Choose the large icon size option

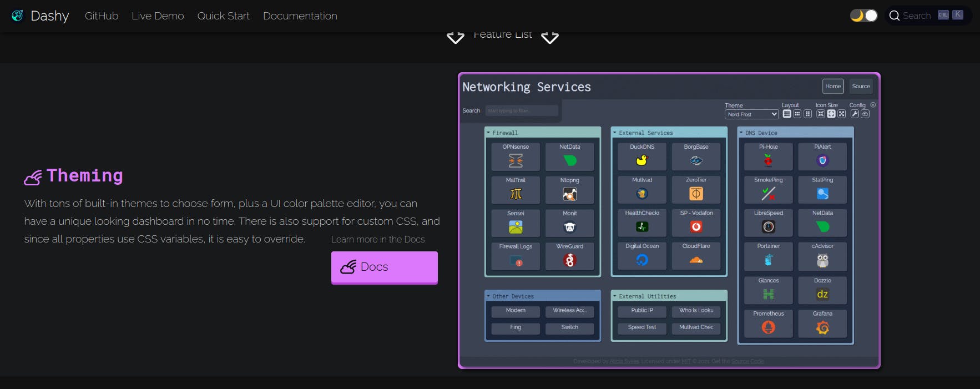(x=842, y=114)
